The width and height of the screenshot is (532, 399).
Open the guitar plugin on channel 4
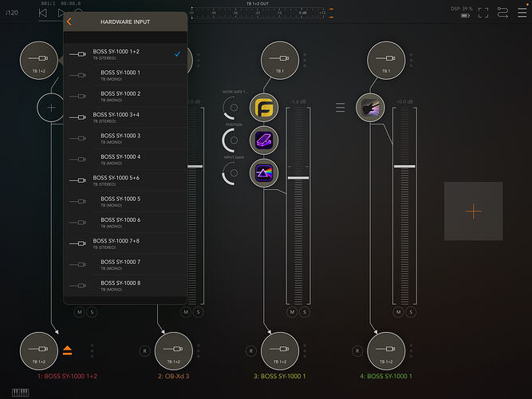tap(370, 108)
